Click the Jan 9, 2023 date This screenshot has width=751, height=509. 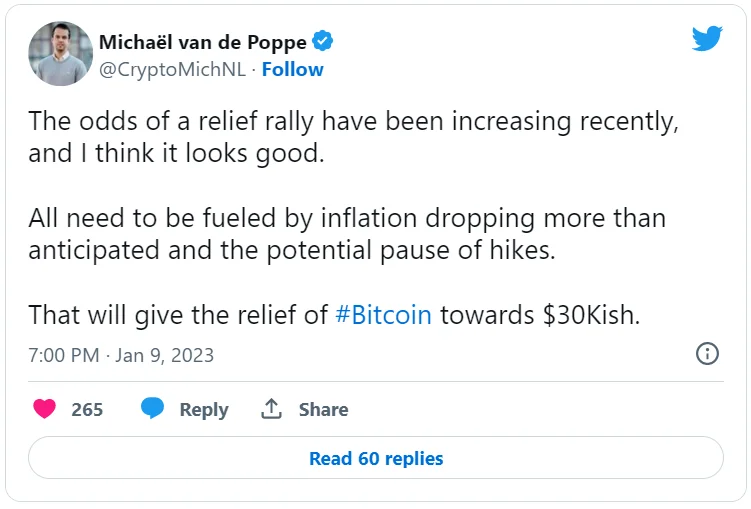click(x=165, y=355)
